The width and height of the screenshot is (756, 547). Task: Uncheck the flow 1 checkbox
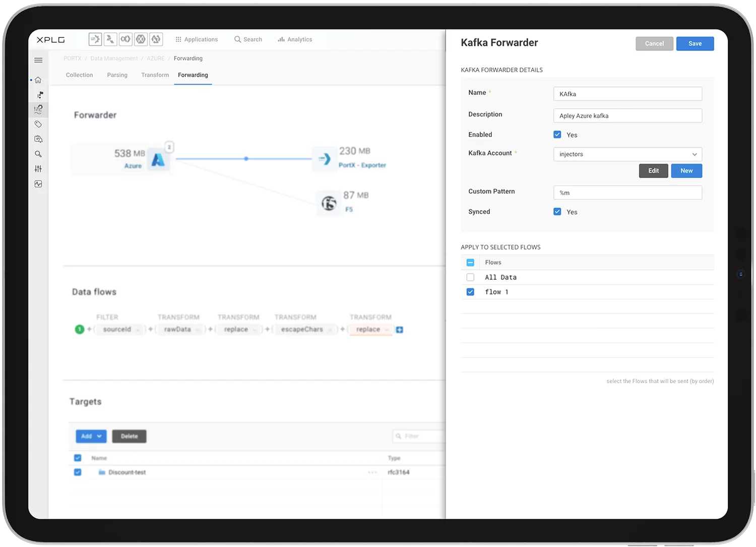click(470, 292)
